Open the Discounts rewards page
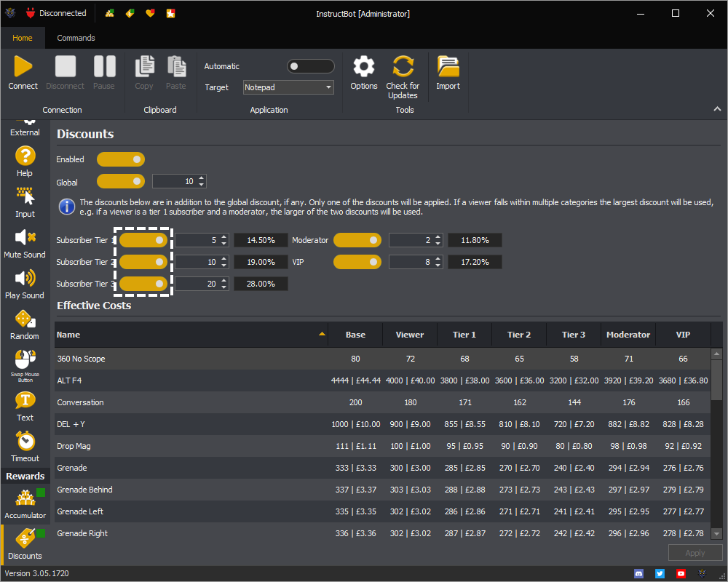 coord(25,544)
